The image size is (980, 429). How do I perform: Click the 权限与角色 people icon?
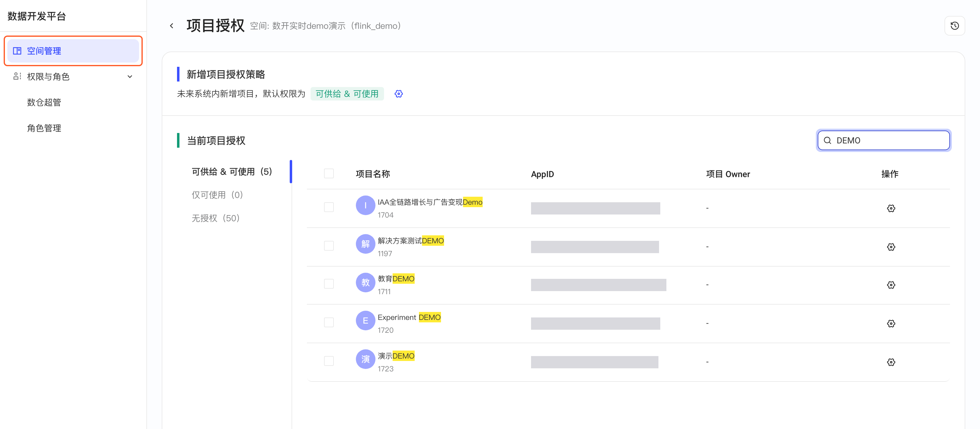[x=17, y=77]
